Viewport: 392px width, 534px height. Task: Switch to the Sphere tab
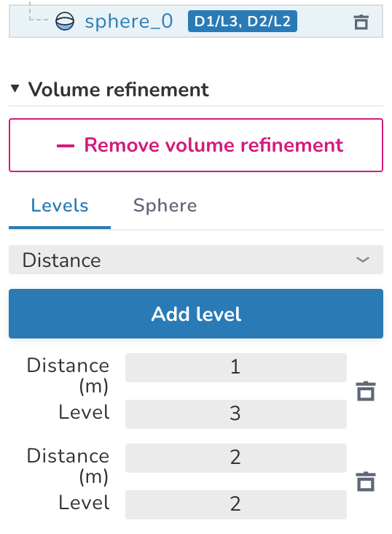(165, 206)
